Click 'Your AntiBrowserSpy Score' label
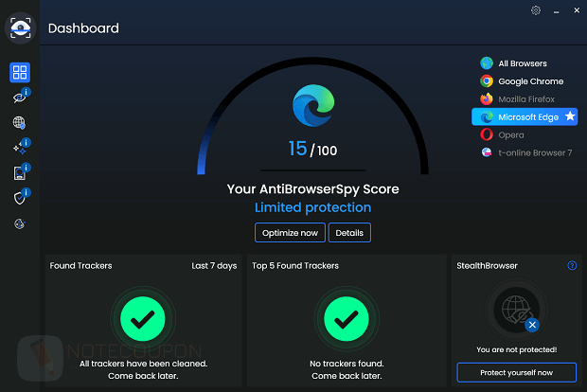This screenshot has width=587, height=392. click(313, 189)
